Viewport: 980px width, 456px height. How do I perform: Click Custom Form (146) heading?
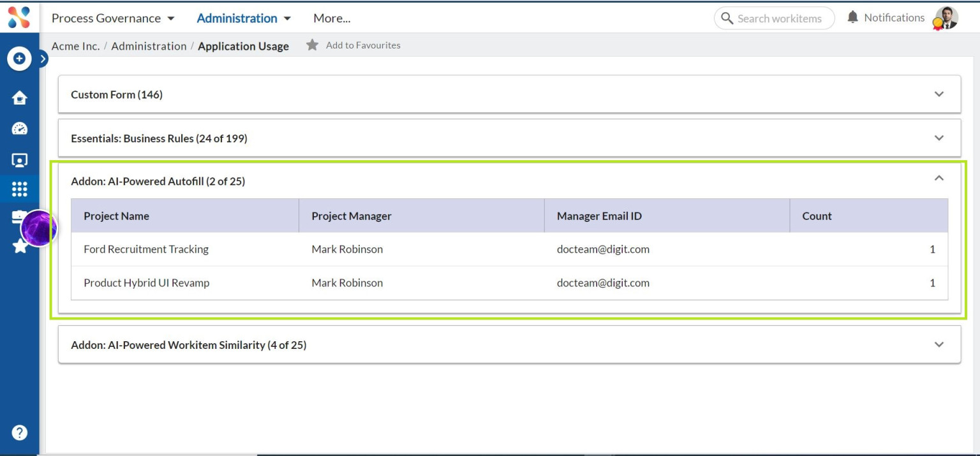click(x=117, y=94)
